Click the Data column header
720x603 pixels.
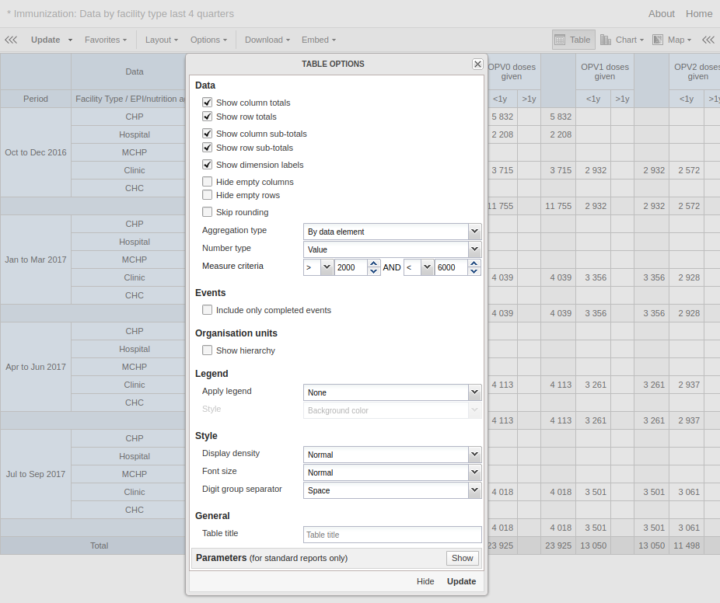click(x=134, y=72)
